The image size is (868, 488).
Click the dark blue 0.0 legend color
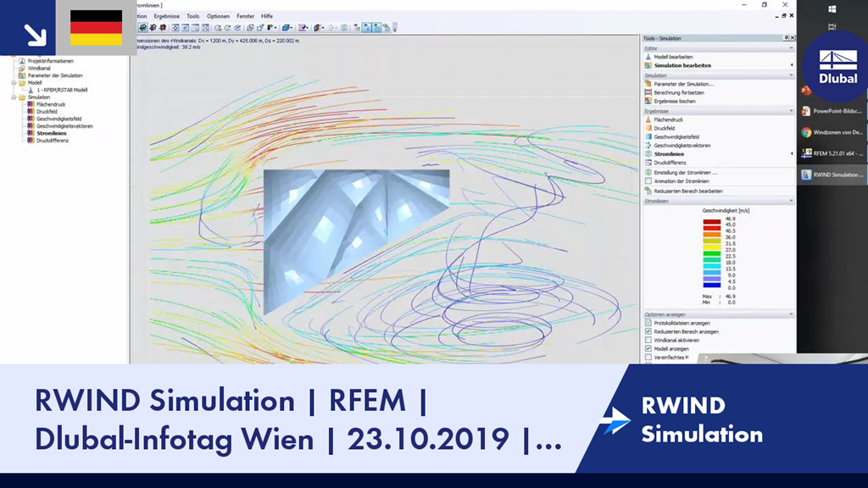point(712,285)
